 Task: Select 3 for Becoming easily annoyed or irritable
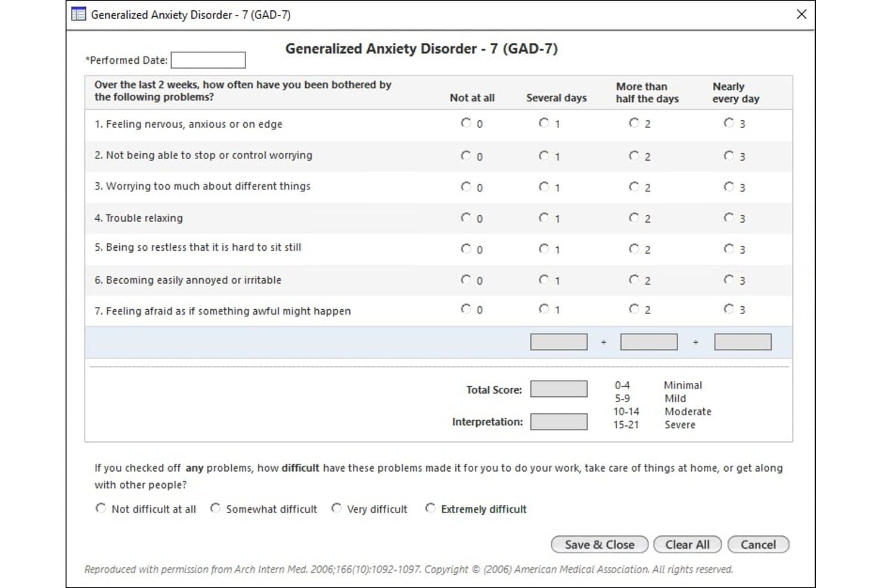(x=728, y=279)
